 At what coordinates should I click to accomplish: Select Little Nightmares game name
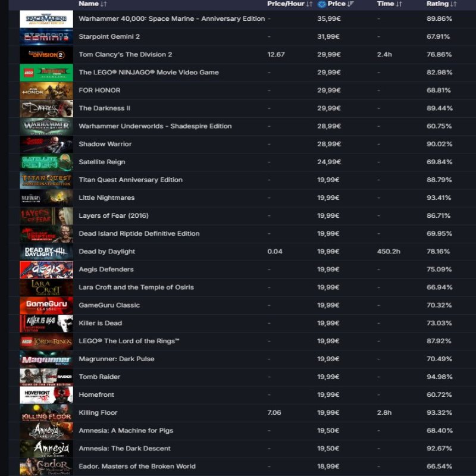pyautogui.click(x=107, y=198)
